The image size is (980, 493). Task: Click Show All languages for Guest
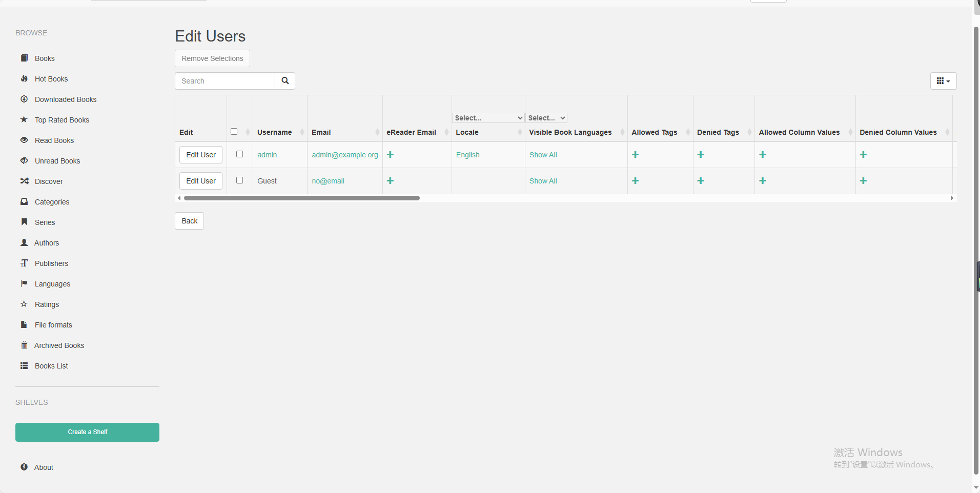tap(543, 181)
